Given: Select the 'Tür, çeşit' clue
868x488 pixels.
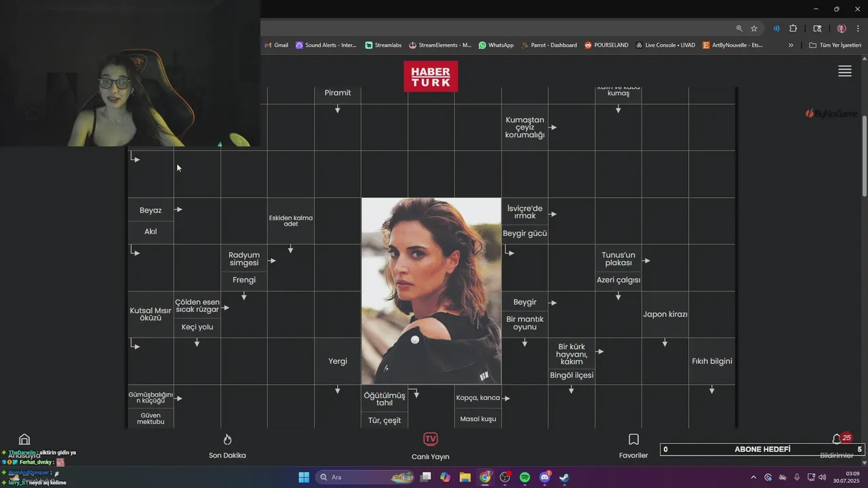Looking at the screenshot, I should 384,420.
